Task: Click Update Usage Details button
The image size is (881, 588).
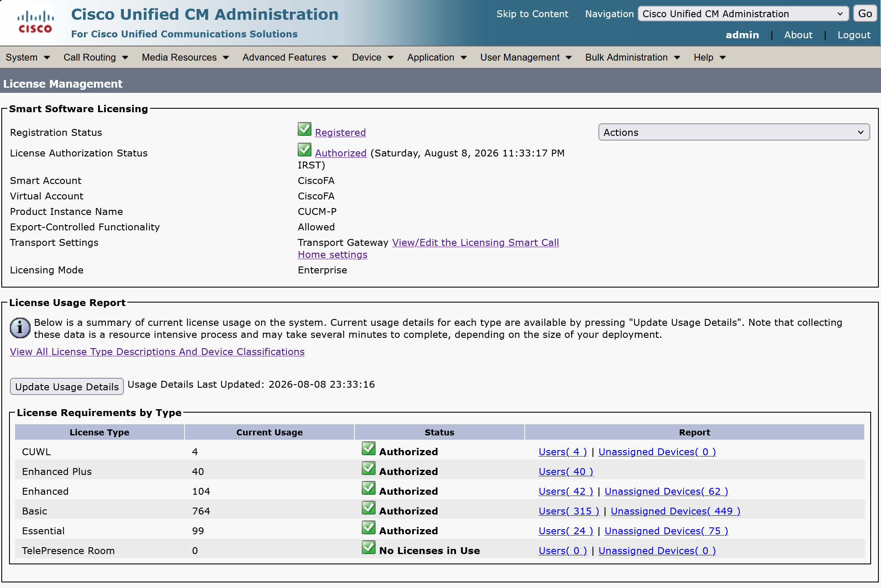Action: click(67, 387)
